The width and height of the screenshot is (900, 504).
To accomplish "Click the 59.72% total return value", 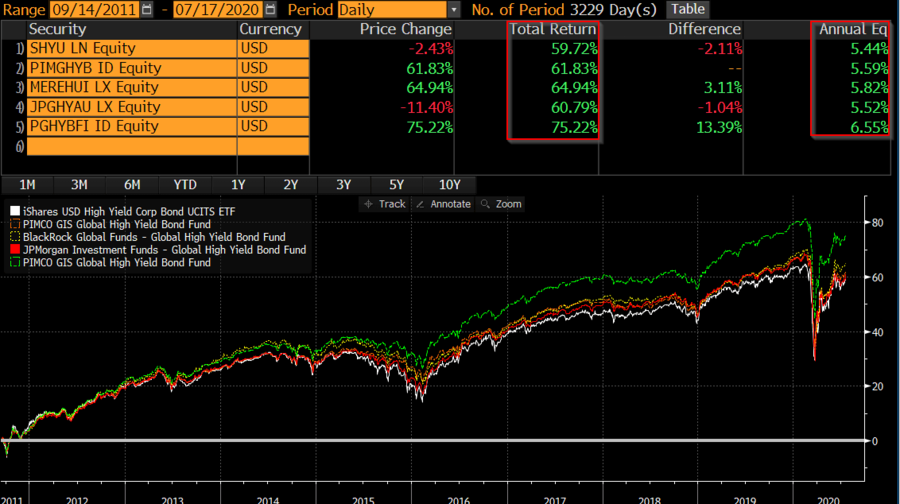I will 574,49.
